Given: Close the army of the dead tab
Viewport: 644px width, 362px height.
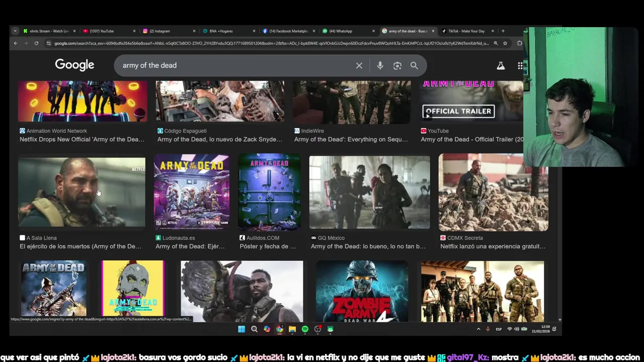Looking at the screenshot, I should (x=433, y=31).
